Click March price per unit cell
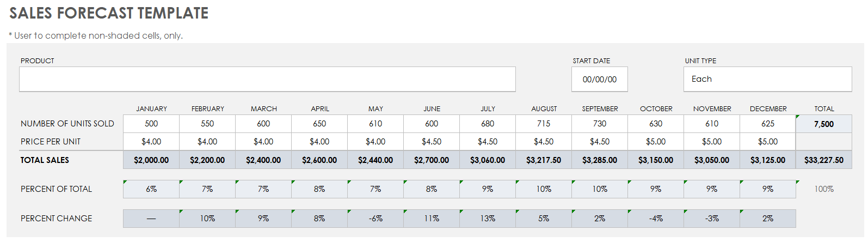Image resolution: width=868 pixels, height=242 pixels. (263, 142)
